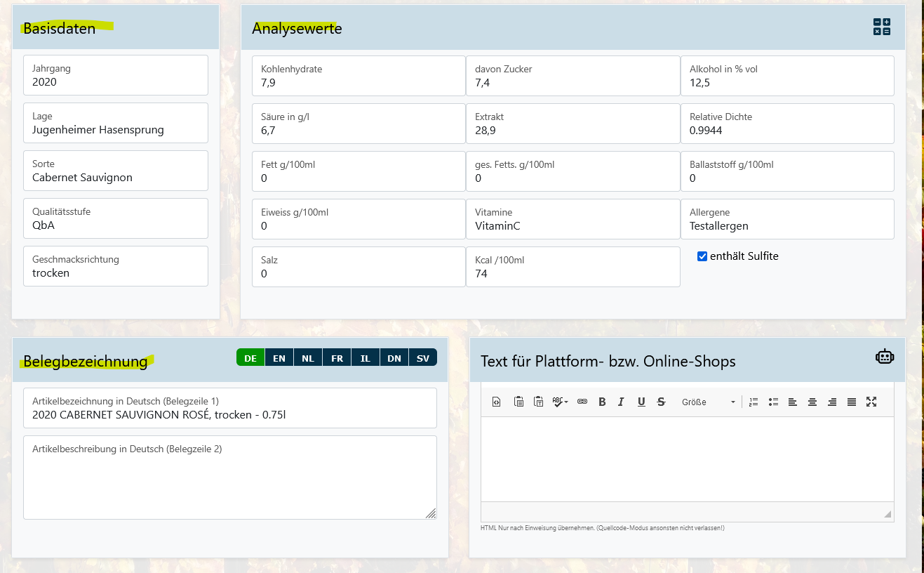Select the FR language tab
The image size is (924, 573).
(337, 358)
